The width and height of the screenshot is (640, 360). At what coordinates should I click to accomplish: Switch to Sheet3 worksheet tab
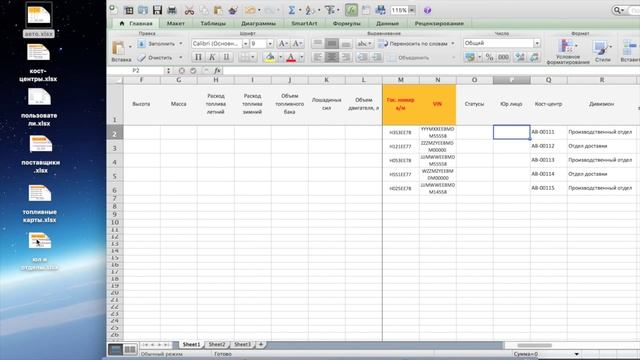coord(242,344)
